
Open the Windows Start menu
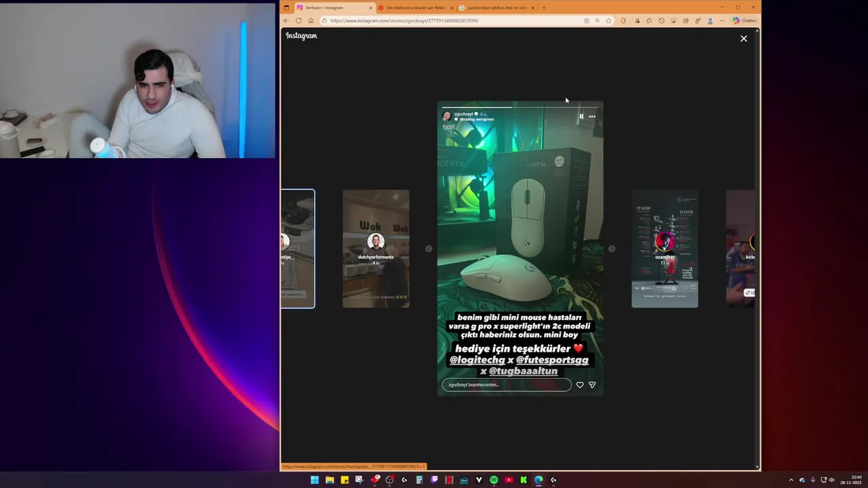(315, 480)
